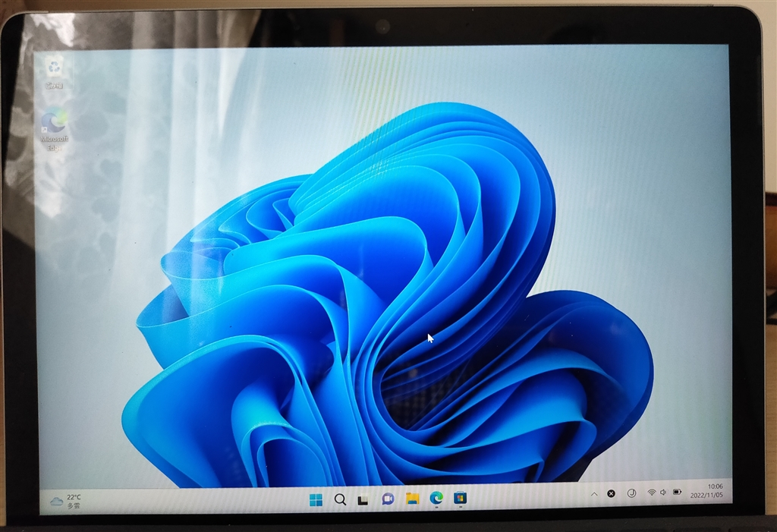Switch to Edge on the taskbar
777x532 pixels.
coord(436,498)
